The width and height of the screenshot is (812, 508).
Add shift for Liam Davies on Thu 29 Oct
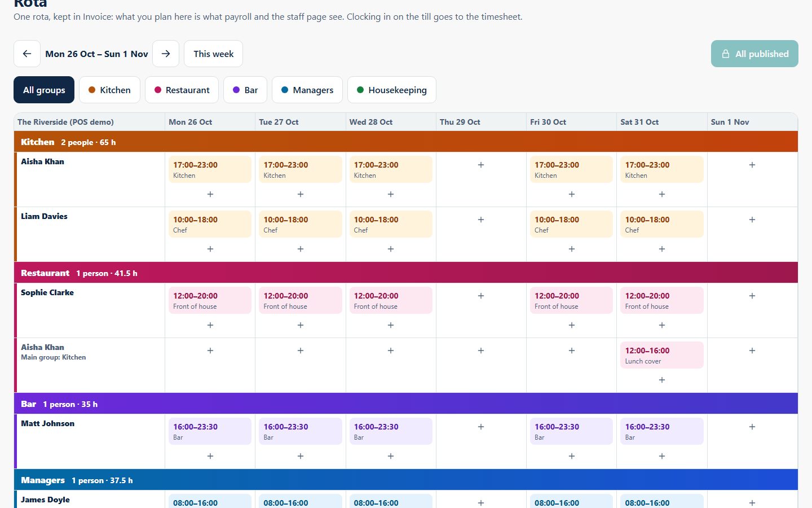(481, 220)
